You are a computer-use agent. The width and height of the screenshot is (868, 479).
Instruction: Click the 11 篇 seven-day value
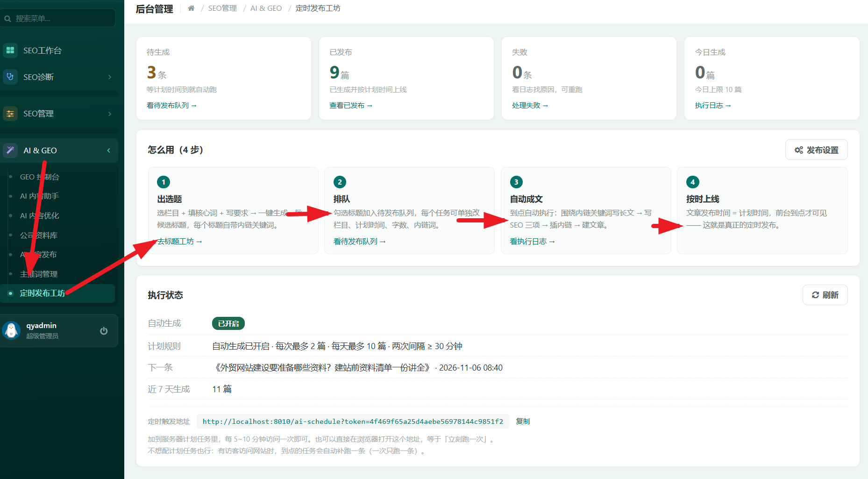(x=222, y=389)
